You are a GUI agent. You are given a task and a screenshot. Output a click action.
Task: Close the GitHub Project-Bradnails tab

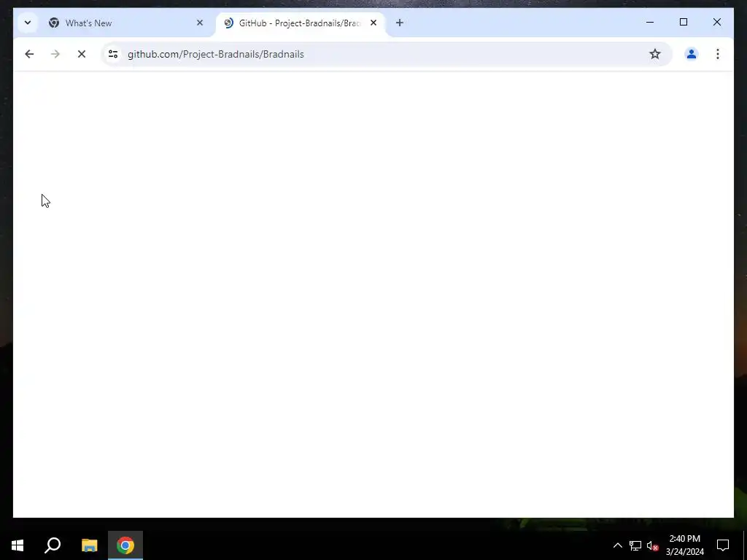[373, 23]
